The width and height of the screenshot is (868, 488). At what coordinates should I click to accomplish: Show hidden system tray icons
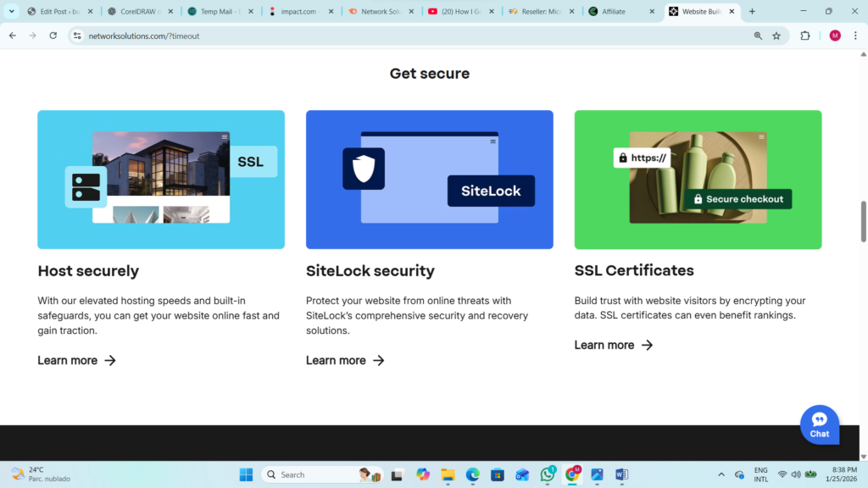721,474
